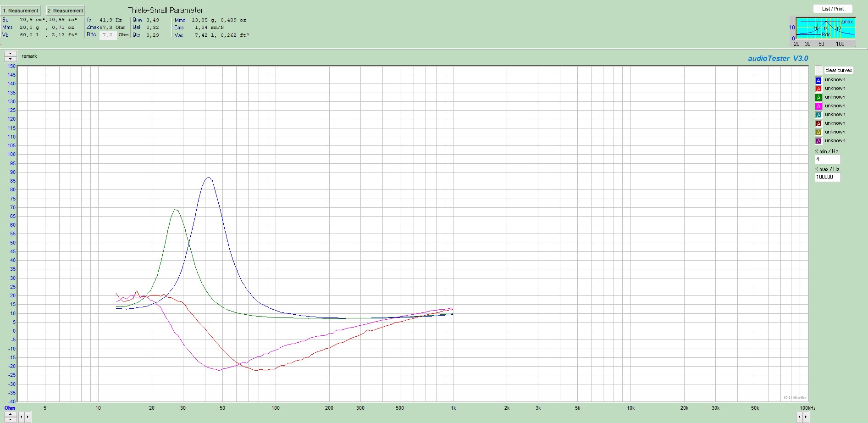Click the Qel value 0,32
This screenshot has width=868, height=423.
tap(153, 28)
